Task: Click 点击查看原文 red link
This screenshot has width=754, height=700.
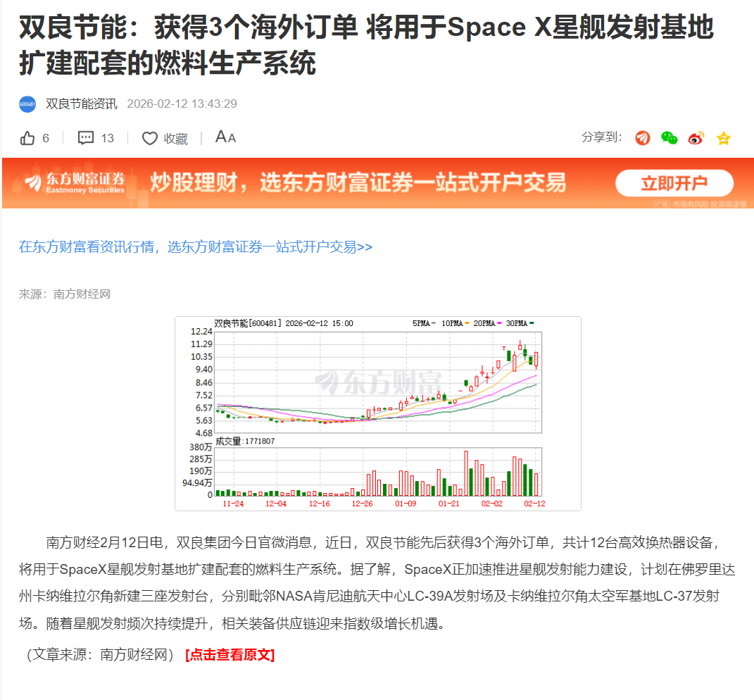Action: click(230, 655)
